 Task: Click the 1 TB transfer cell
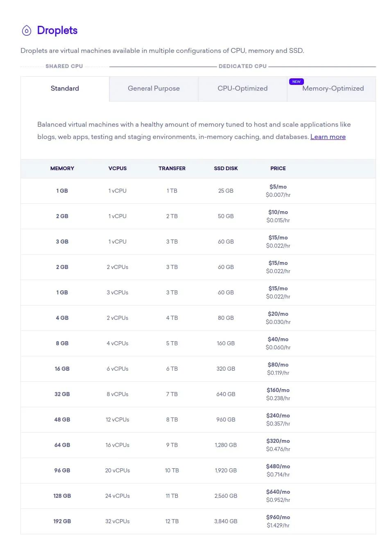pos(172,191)
